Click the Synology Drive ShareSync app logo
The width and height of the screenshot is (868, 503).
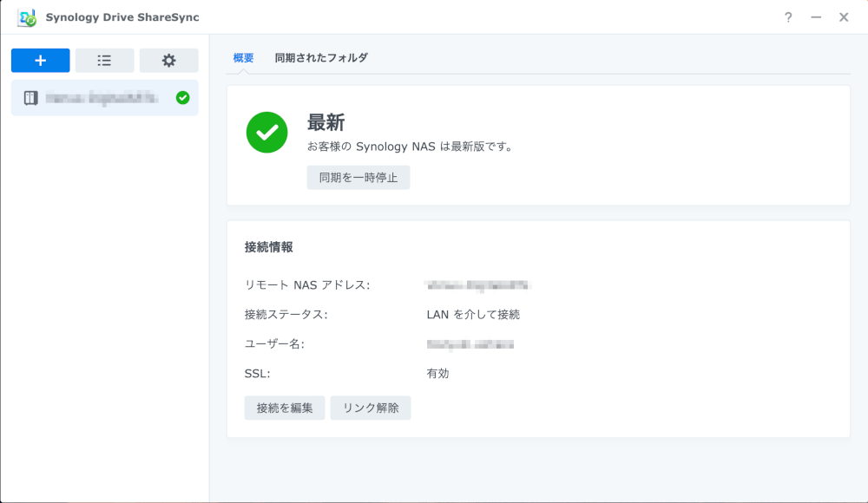27,17
